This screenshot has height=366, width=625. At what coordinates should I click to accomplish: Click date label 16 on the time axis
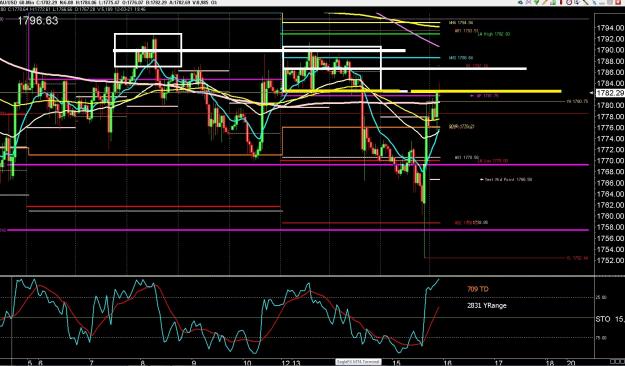coord(447,362)
